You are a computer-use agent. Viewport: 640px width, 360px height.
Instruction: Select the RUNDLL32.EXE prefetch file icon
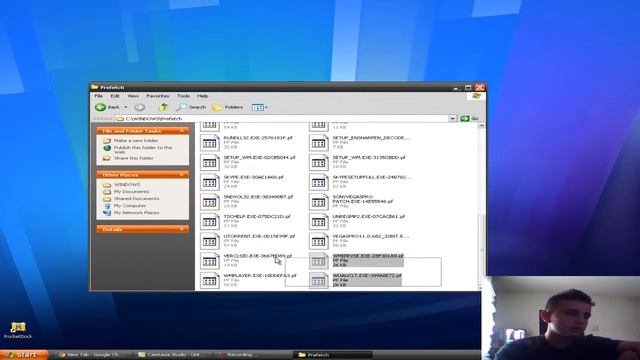coord(210,143)
